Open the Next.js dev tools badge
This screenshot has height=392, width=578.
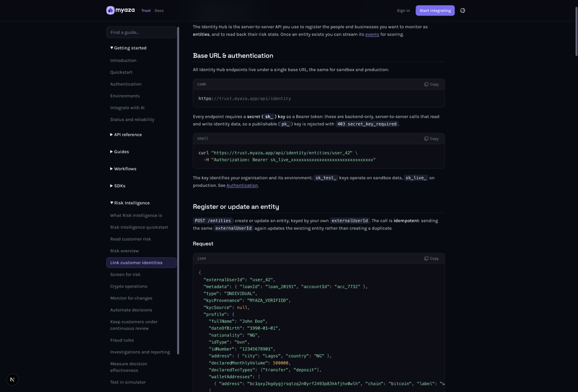12,379
